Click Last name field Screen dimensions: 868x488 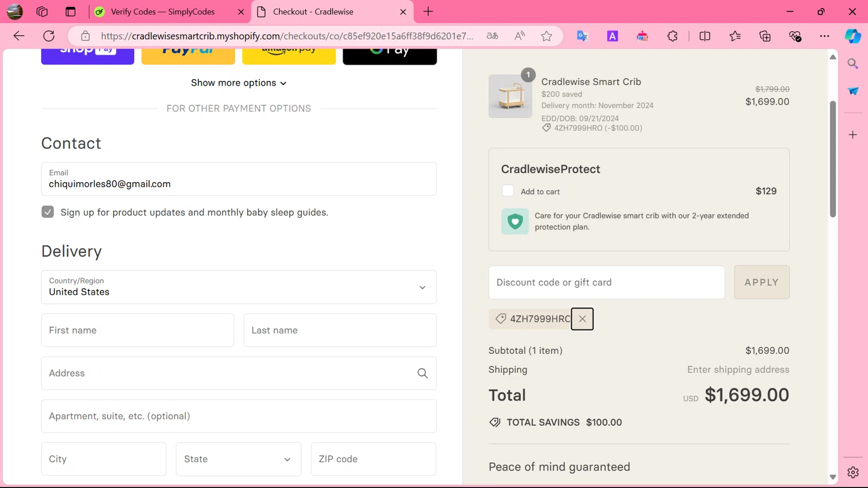pos(340,330)
